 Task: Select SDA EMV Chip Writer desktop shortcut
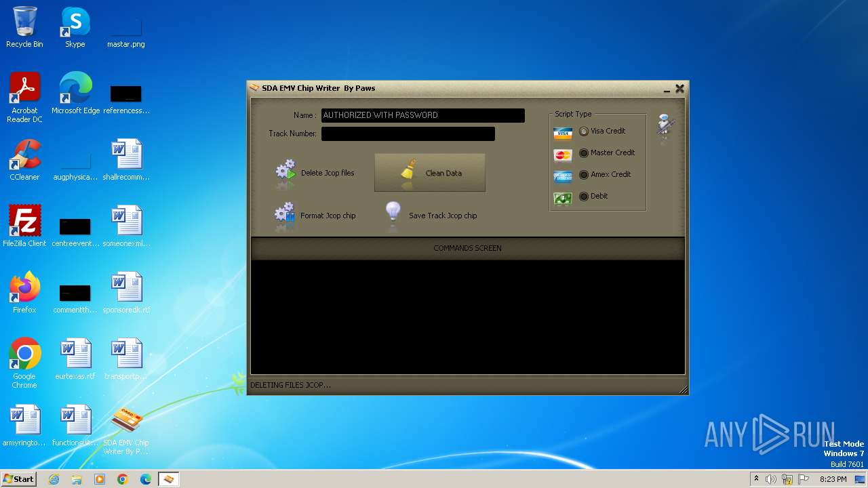(x=126, y=430)
